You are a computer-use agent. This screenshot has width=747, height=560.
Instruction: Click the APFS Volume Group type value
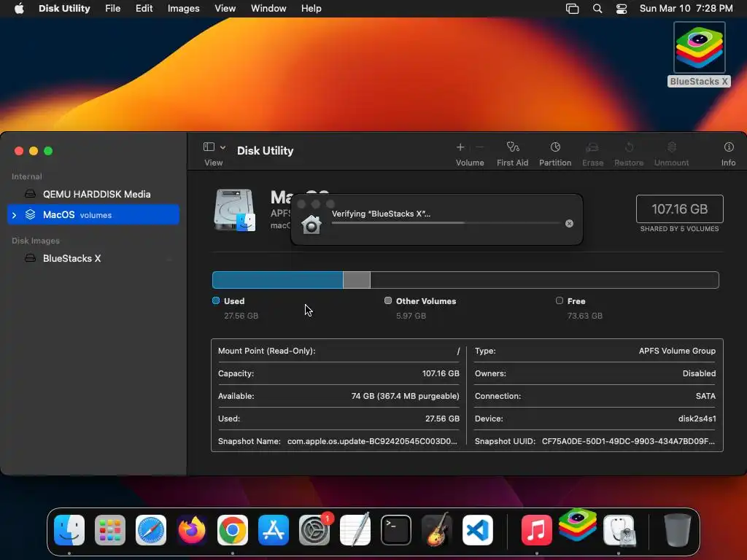pyautogui.click(x=677, y=351)
